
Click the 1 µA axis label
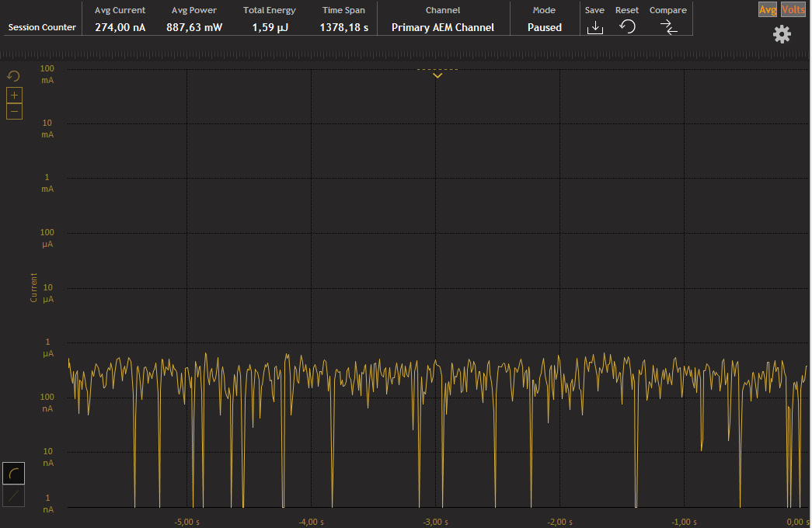pyautogui.click(x=47, y=347)
